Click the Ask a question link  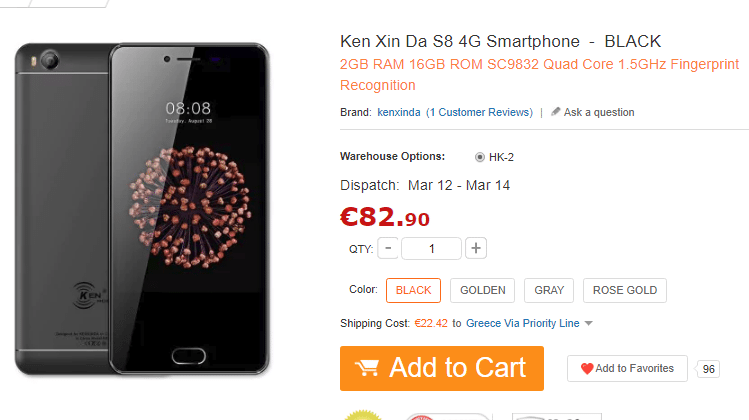[599, 112]
